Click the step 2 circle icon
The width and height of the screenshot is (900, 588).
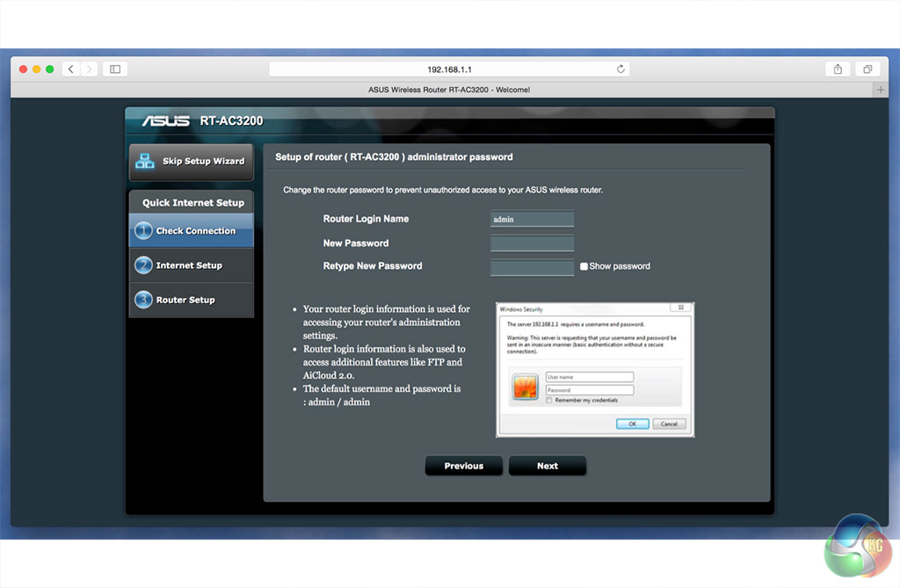143,265
